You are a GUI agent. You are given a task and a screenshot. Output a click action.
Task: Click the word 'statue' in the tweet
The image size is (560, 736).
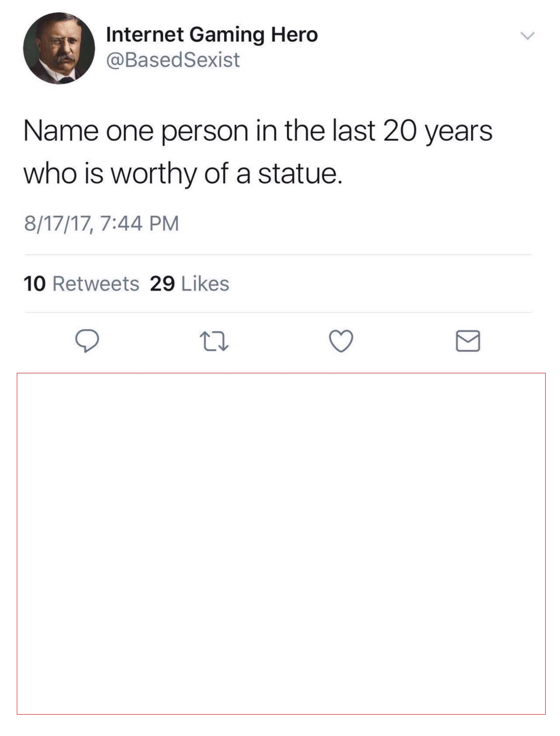click(297, 174)
